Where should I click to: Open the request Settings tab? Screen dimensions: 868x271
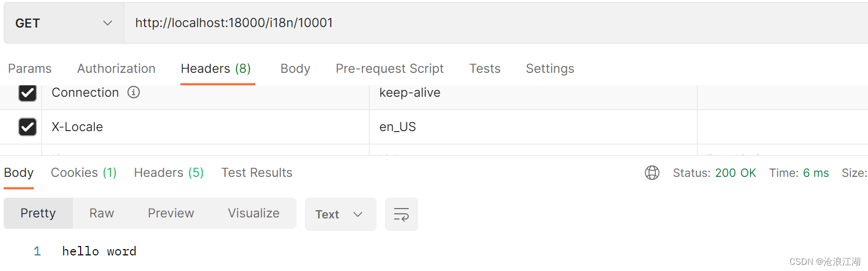point(550,69)
